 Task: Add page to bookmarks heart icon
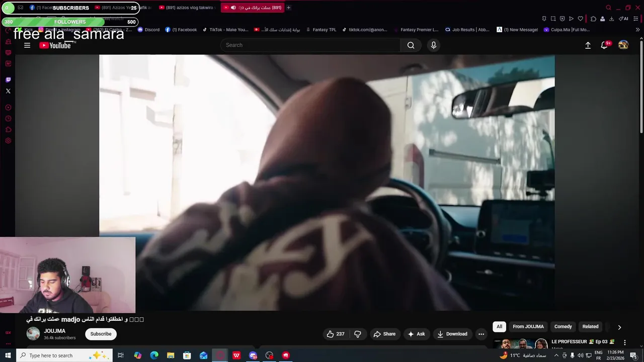click(580, 19)
